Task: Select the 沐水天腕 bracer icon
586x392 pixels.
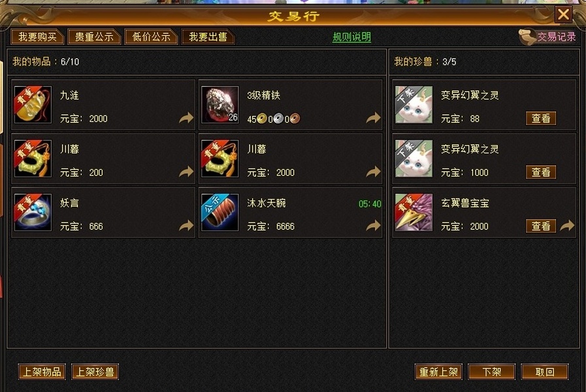Action: pyautogui.click(x=220, y=212)
